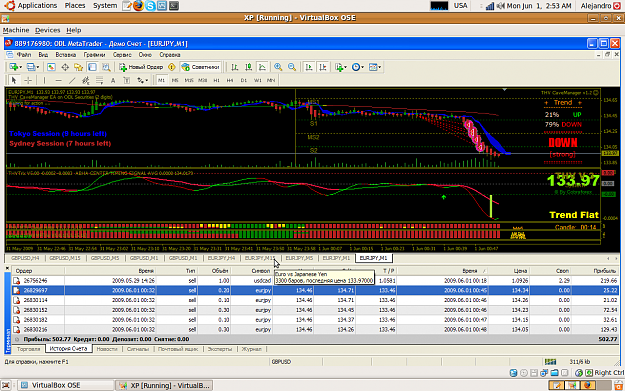Switch chart to line chart mode

262,67
